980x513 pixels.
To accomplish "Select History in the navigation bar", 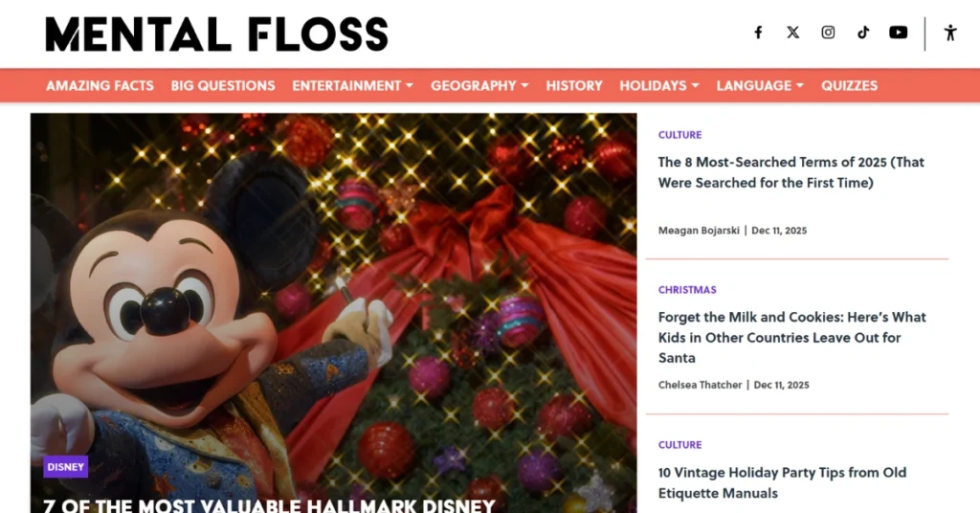I will [x=574, y=85].
